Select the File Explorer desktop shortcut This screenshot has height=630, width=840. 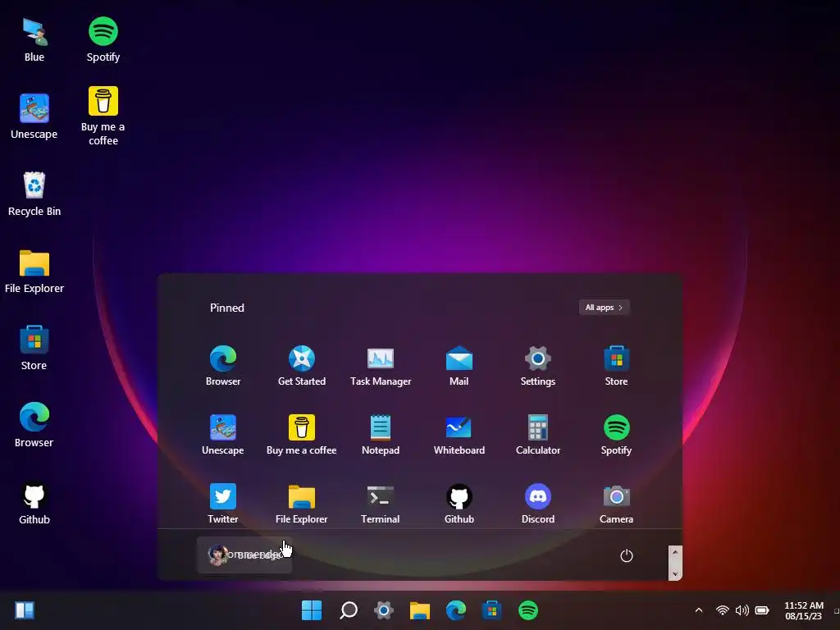coord(34,271)
